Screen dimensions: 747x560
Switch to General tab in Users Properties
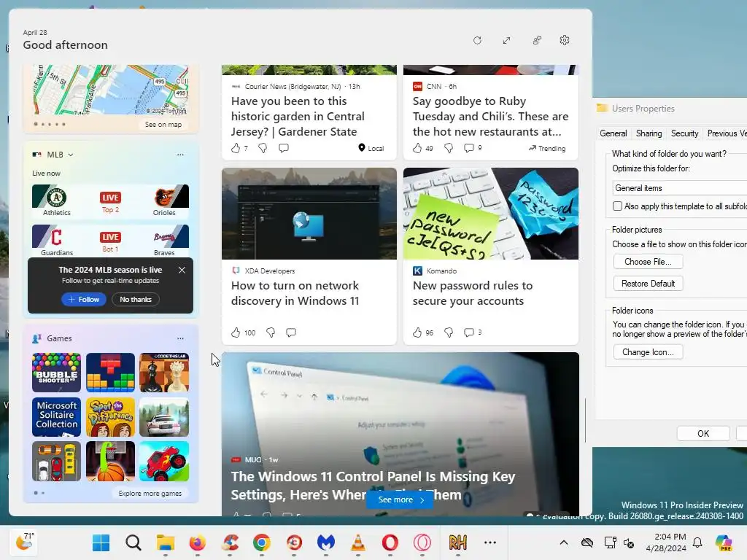pyautogui.click(x=613, y=133)
